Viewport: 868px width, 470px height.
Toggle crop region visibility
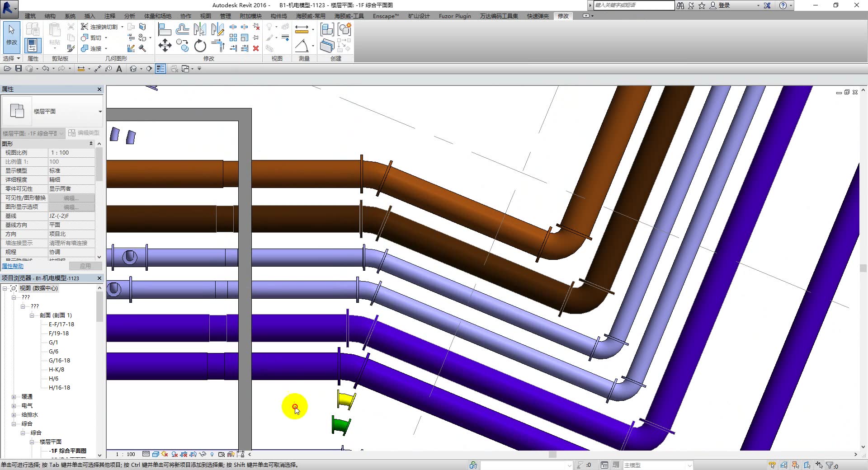point(193,454)
